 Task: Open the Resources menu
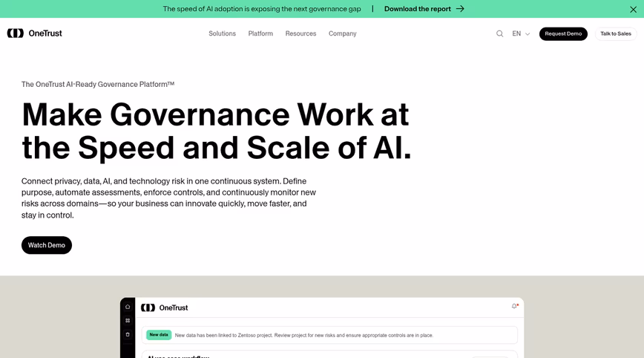300,33
